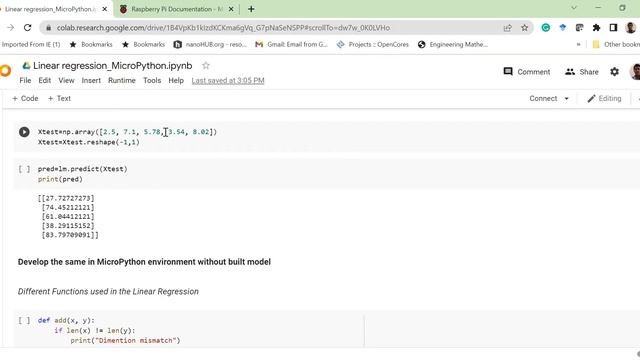Open the notebook settings gear
Screen dimensions: 640x360
click(614, 72)
